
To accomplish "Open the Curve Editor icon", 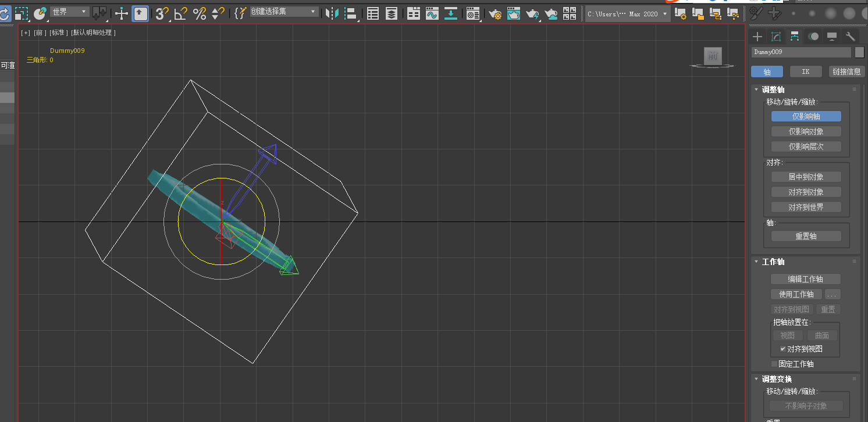I will [432, 14].
